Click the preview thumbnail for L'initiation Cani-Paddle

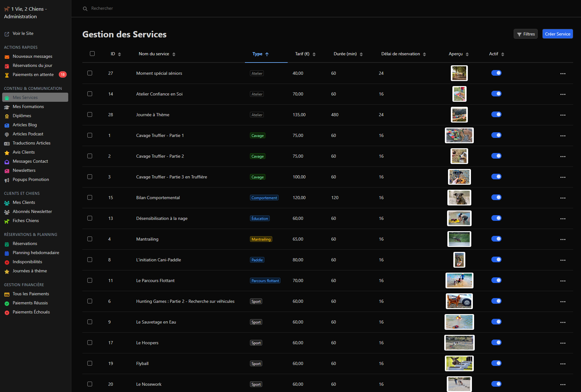[459, 260]
